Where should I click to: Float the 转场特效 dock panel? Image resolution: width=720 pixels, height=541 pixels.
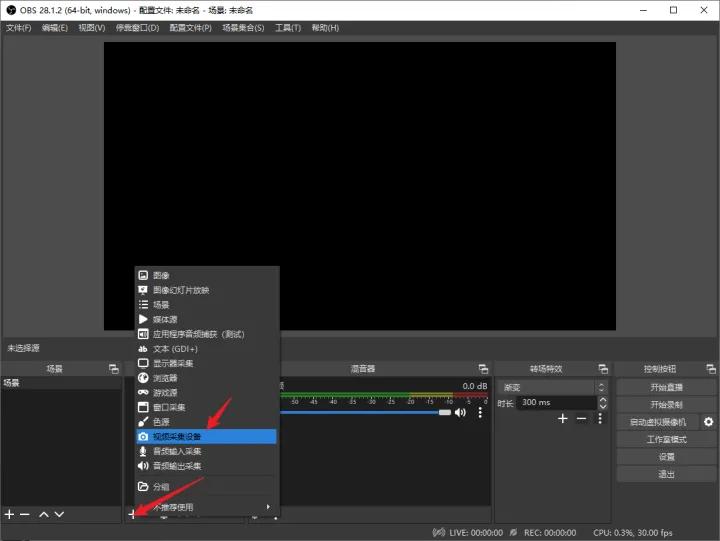tap(603, 369)
